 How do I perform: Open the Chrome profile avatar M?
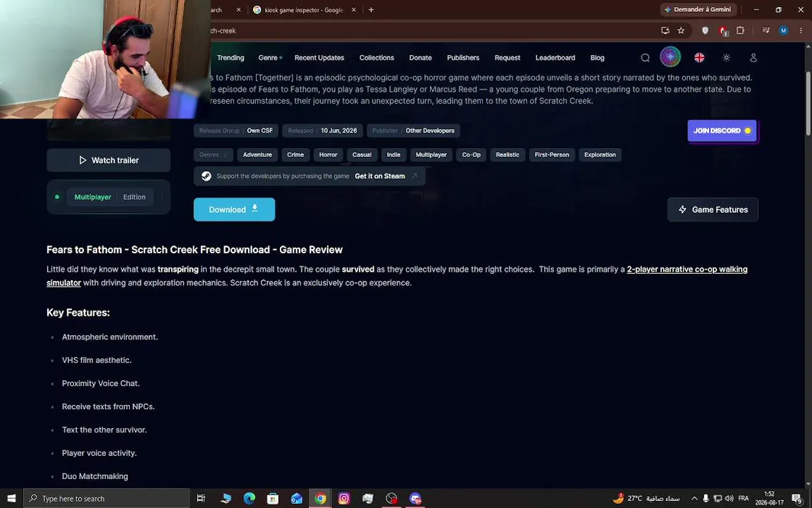pyautogui.click(x=784, y=30)
